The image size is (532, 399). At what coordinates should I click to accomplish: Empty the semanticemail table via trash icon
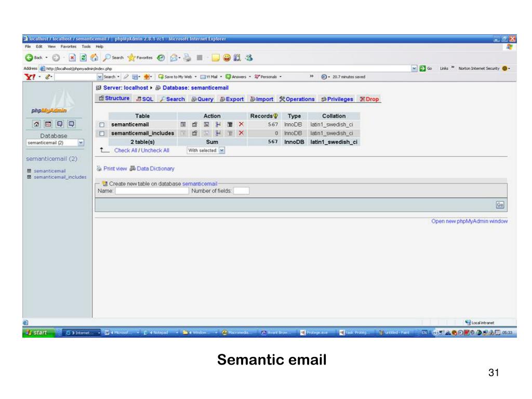(x=229, y=125)
